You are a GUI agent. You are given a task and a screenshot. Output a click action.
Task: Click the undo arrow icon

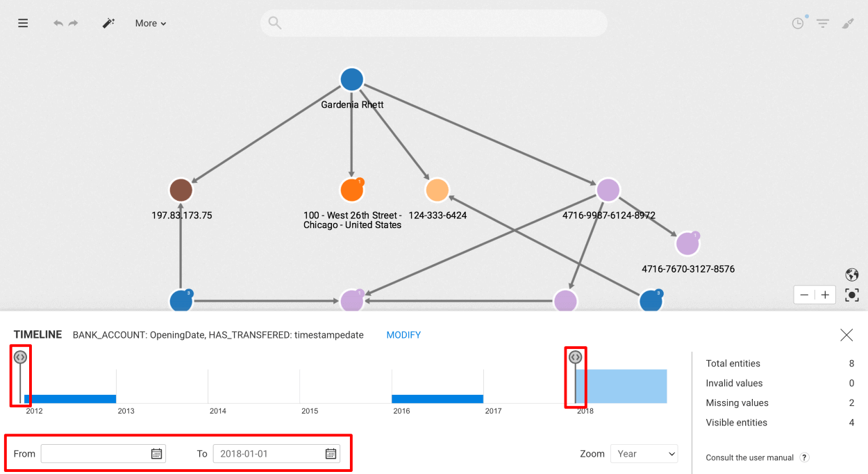(x=58, y=23)
